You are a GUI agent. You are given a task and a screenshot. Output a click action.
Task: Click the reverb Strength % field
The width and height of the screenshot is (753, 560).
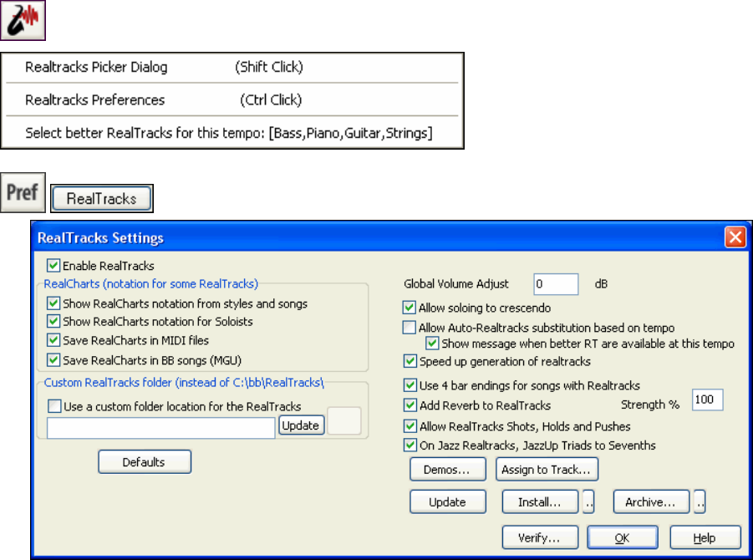click(707, 400)
